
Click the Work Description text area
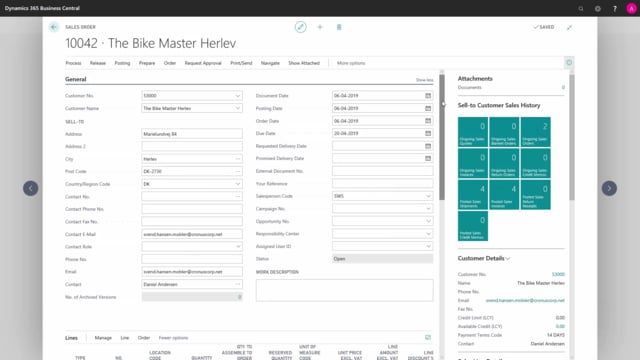point(344,290)
